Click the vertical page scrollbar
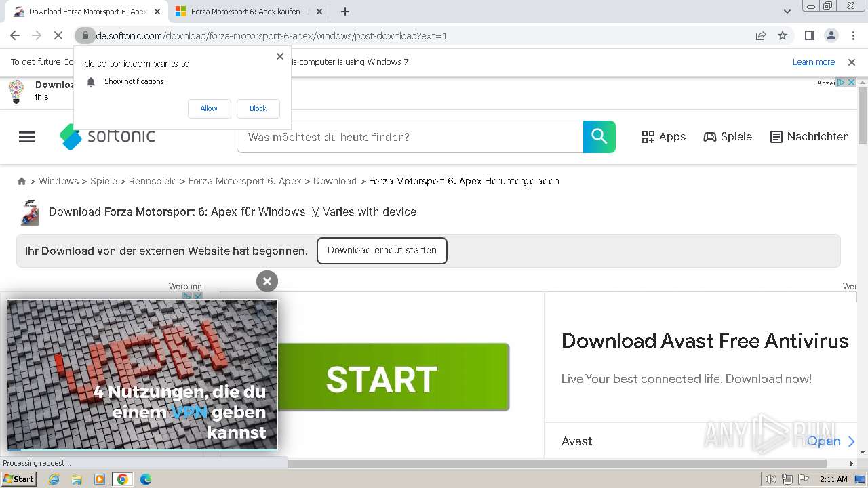 tap(863, 115)
